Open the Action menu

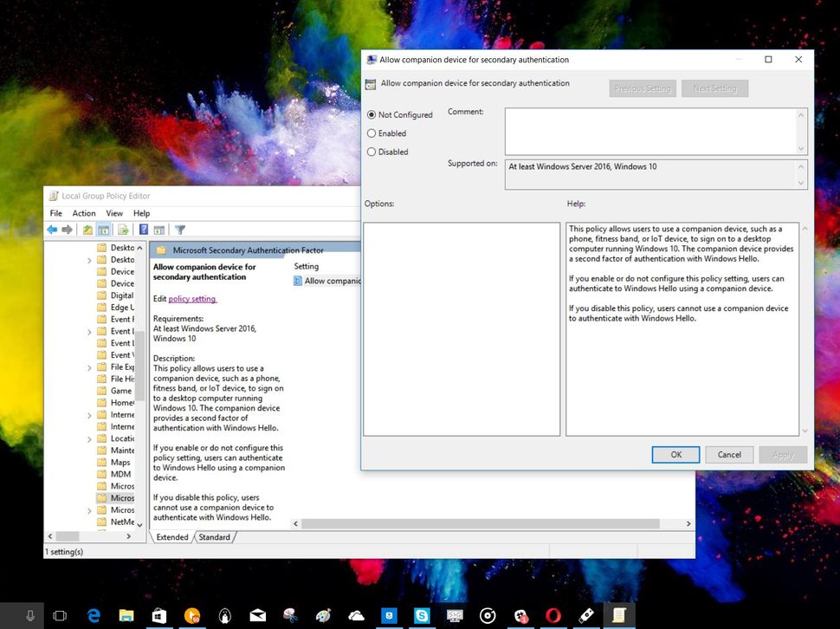pos(84,212)
